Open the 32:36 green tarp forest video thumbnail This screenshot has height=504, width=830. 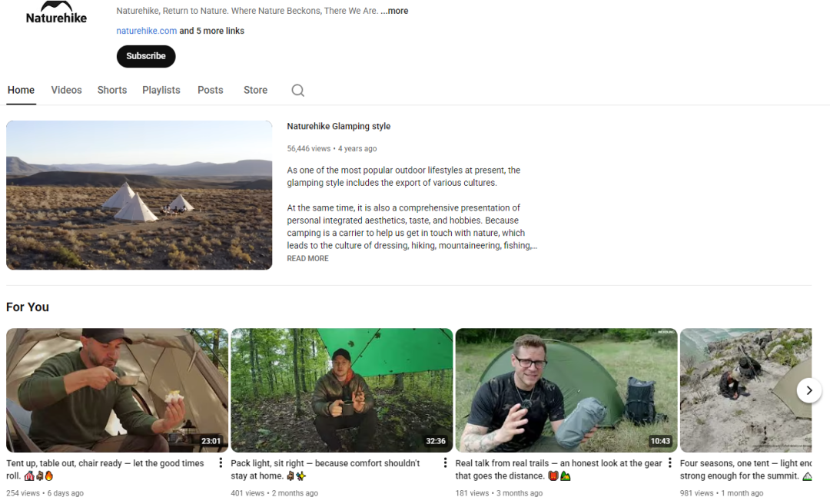tap(342, 390)
